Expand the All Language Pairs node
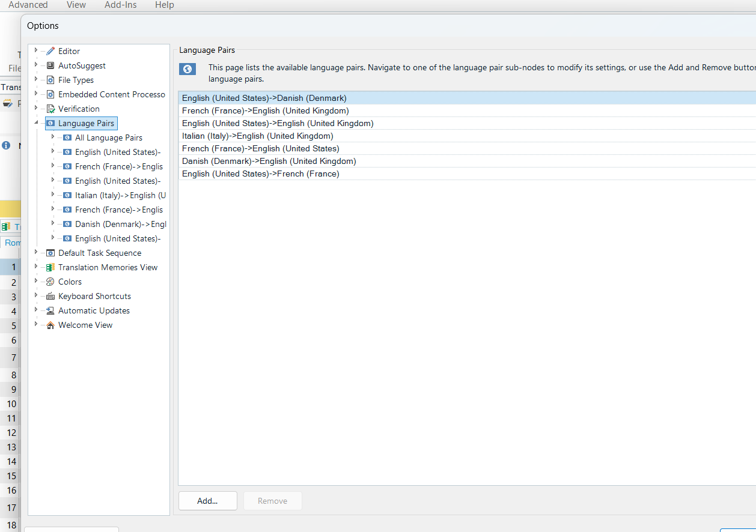 (53, 137)
